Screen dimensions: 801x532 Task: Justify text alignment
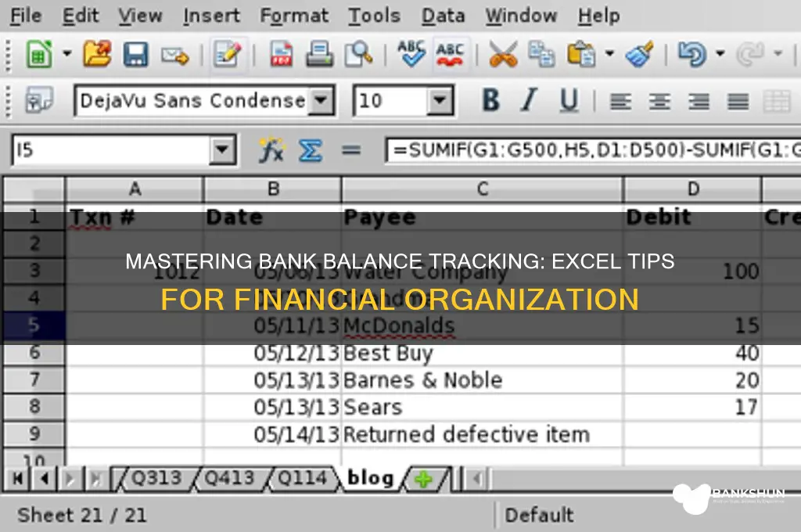[738, 102]
